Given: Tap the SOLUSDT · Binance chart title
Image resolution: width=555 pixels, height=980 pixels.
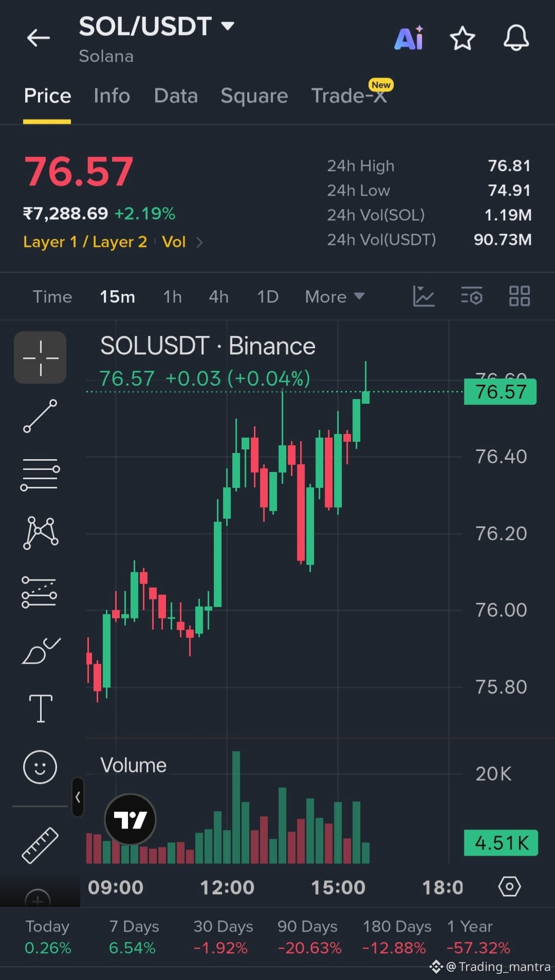Looking at the screenshot, I should tap(208, 346).
